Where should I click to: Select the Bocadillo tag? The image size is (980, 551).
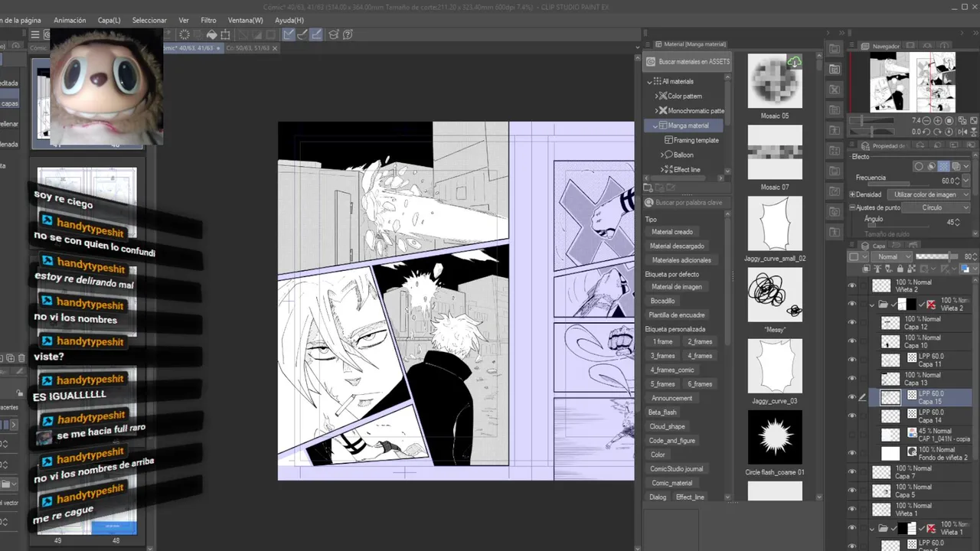pyautogui.click(x=662, y=301)
